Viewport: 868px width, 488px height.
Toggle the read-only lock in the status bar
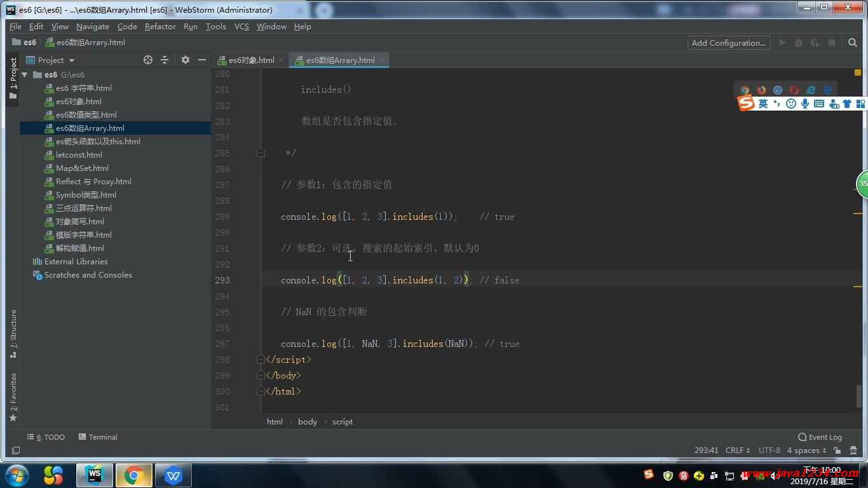837,450
